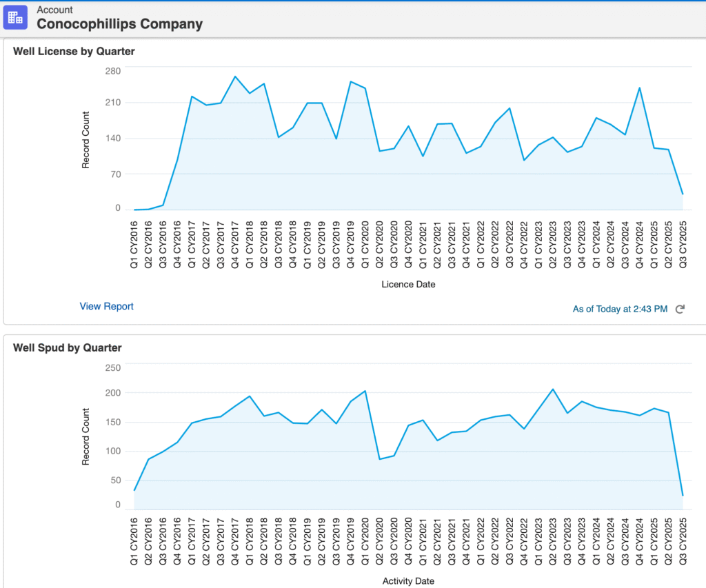Click the 'Well Spud by Quarter' chart title
706x588 pixels.
click(x=68, y=347)
